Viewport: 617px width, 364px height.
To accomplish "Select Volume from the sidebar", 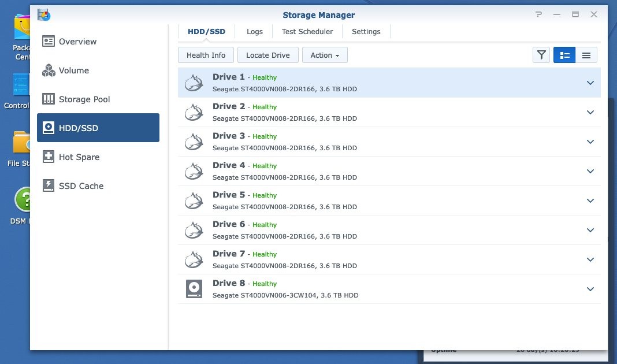I will tap(72, 70).
